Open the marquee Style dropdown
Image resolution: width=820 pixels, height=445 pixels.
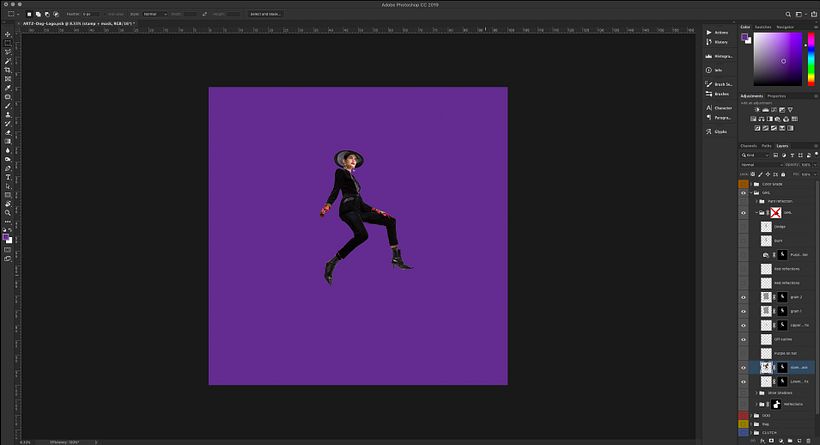153,14
